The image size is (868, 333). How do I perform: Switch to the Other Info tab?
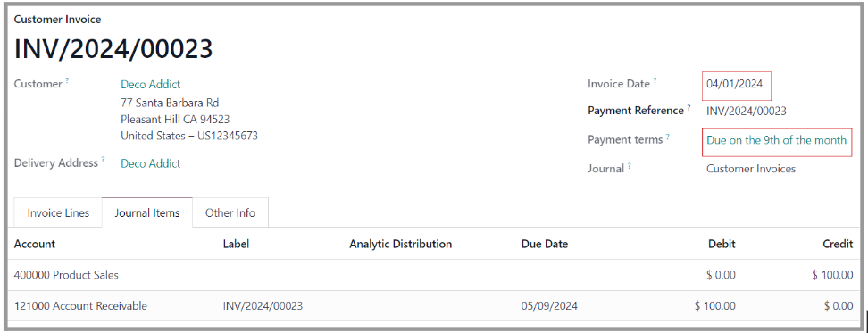[x=230, y=213]
